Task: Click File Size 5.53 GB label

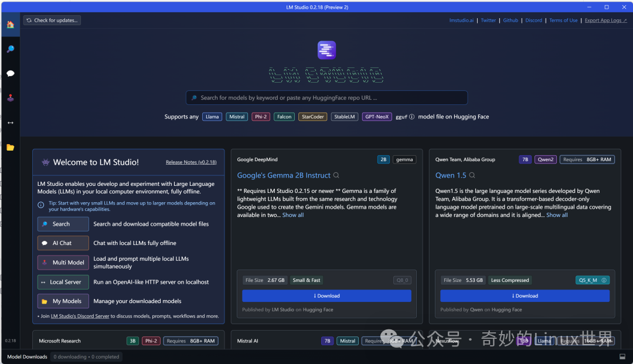Action: click(463, 280)
